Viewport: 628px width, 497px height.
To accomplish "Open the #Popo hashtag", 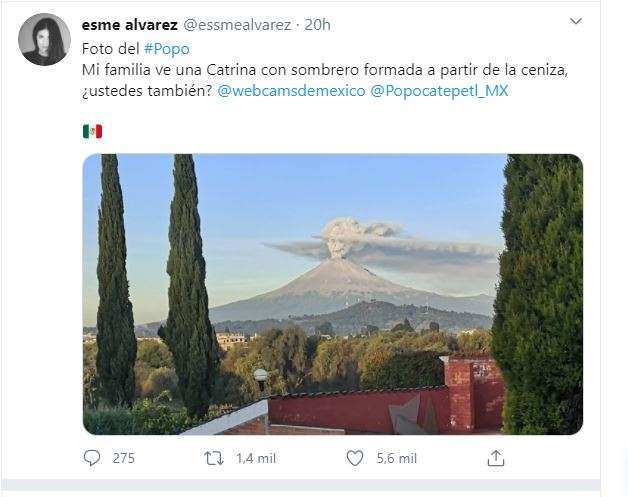I will point(167,49).
